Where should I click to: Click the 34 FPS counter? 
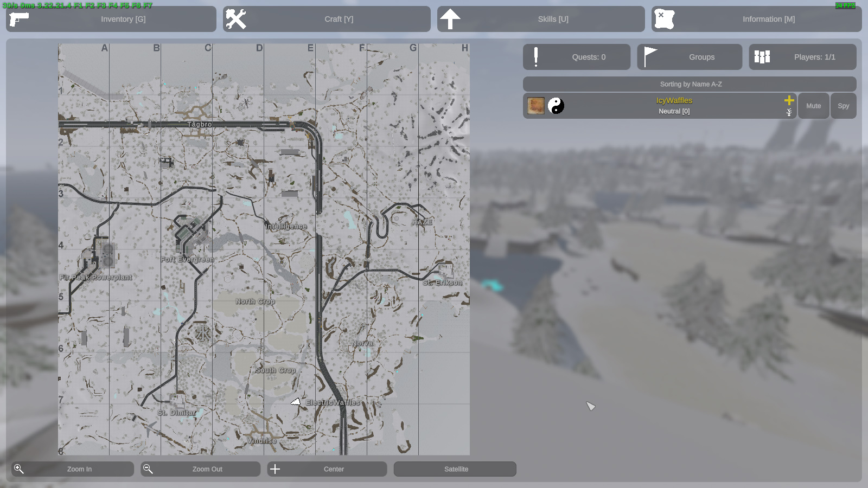[x=845, y=5]
